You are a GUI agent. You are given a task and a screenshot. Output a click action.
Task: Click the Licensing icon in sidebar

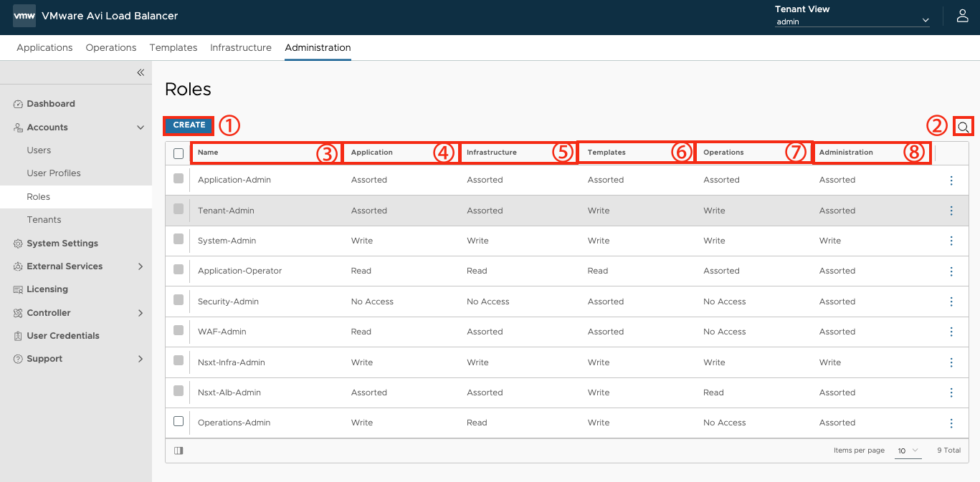(x=18, y=289)
